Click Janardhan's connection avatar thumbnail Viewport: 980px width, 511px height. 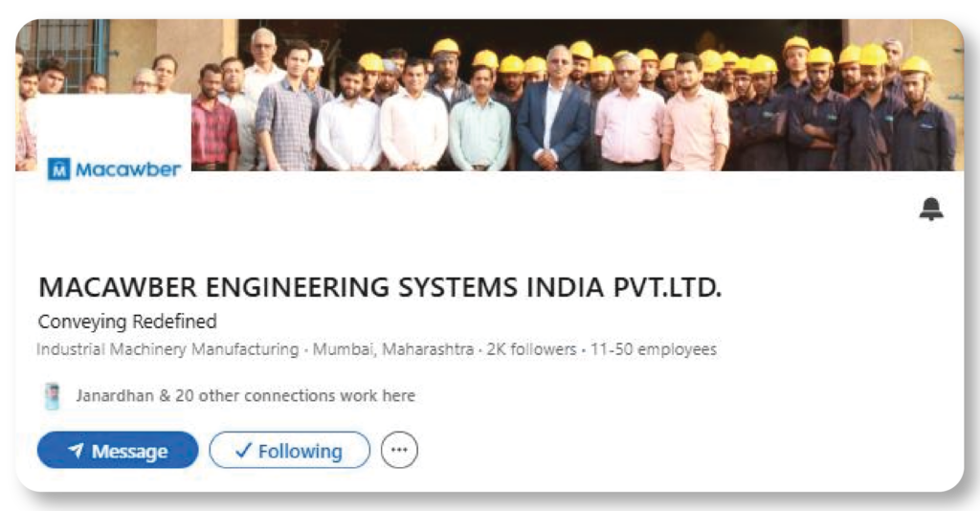pyautogui.click(x=53, y=396)
